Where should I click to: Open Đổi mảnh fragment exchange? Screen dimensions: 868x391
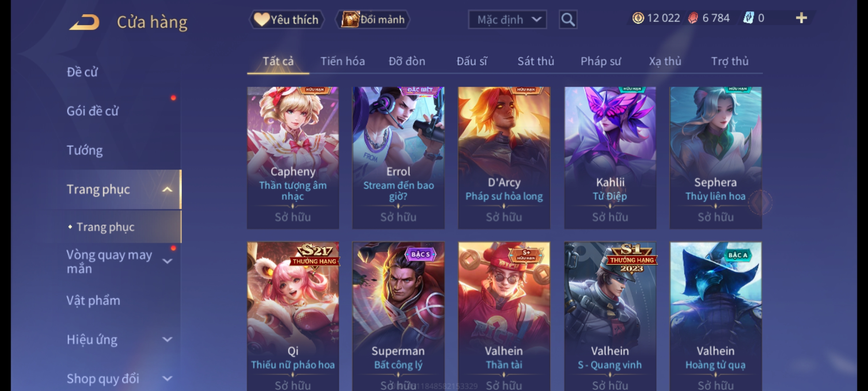pos(373,20)
